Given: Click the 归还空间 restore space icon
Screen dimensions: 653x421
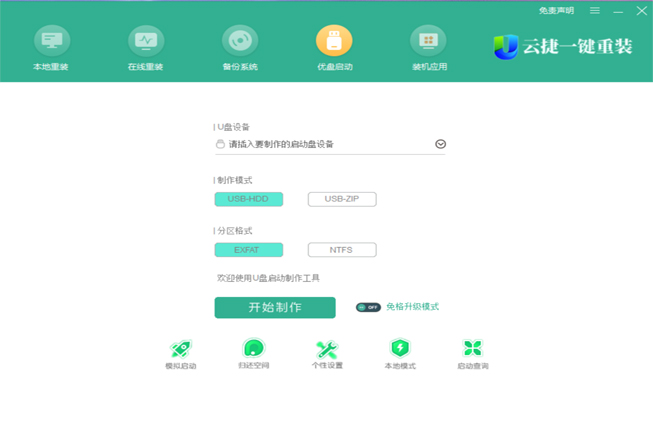Looking at the screenshot, I should (x=253, y=349).
